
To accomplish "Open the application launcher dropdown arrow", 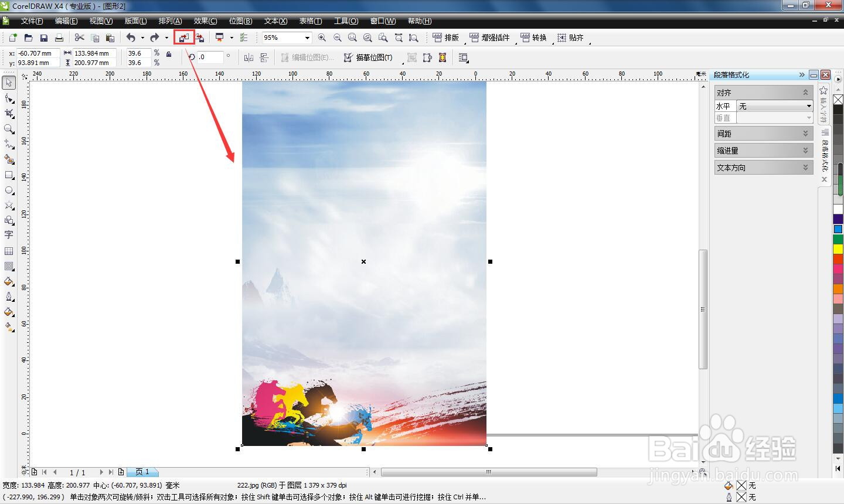I will coord(232,38).
